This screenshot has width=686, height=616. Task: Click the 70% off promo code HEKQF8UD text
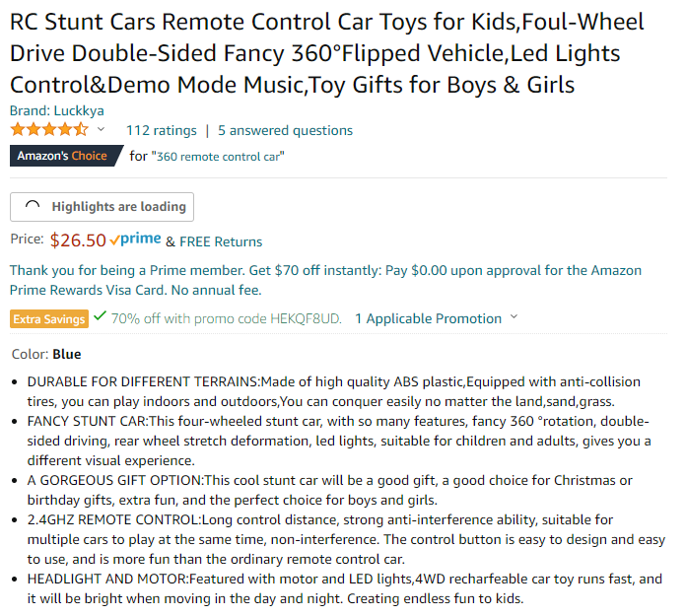pyautogui.click(x=226, y=318)
